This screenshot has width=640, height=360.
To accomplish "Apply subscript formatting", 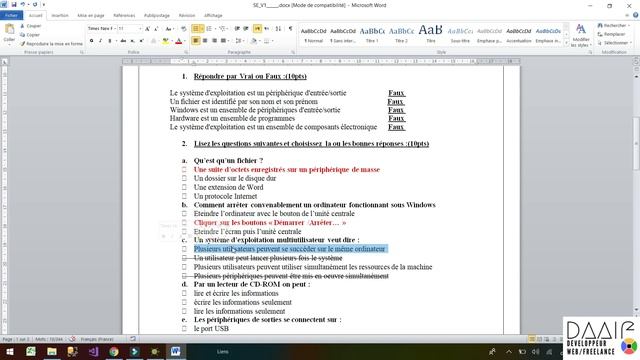I will (x=132, y=41).
